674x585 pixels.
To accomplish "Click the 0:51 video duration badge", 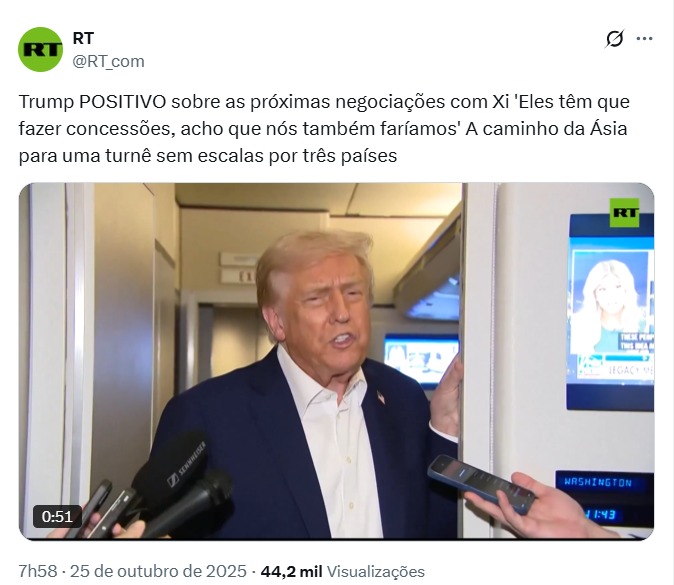I will point(58,516).
